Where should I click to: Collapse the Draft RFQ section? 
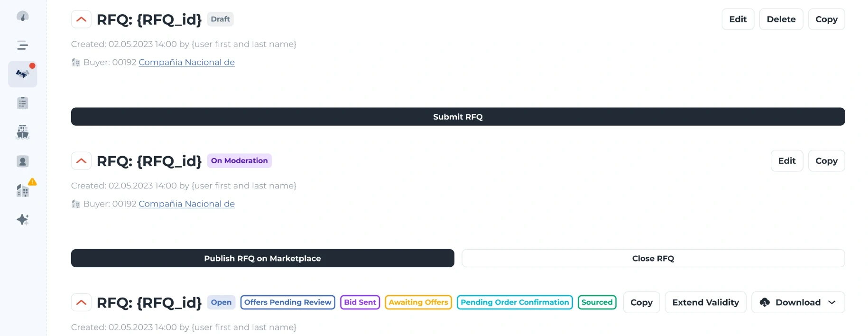[81, 19]
